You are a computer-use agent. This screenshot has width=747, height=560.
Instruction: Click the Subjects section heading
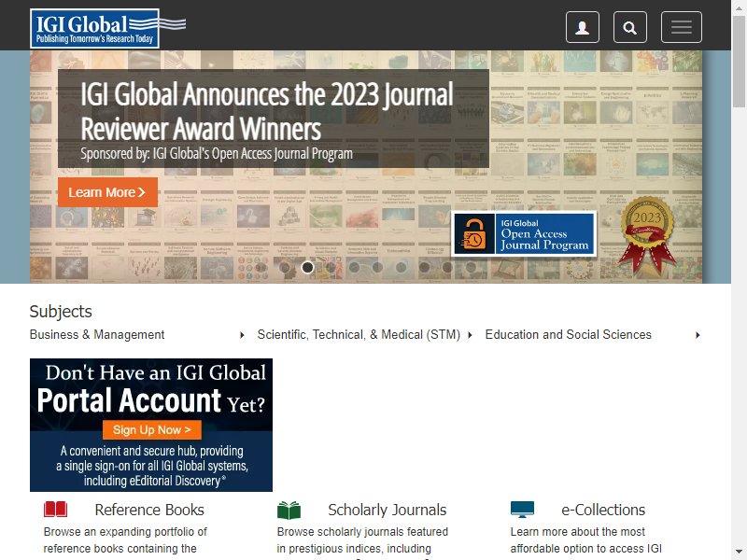pyautogui.click(x=61, y=312)
